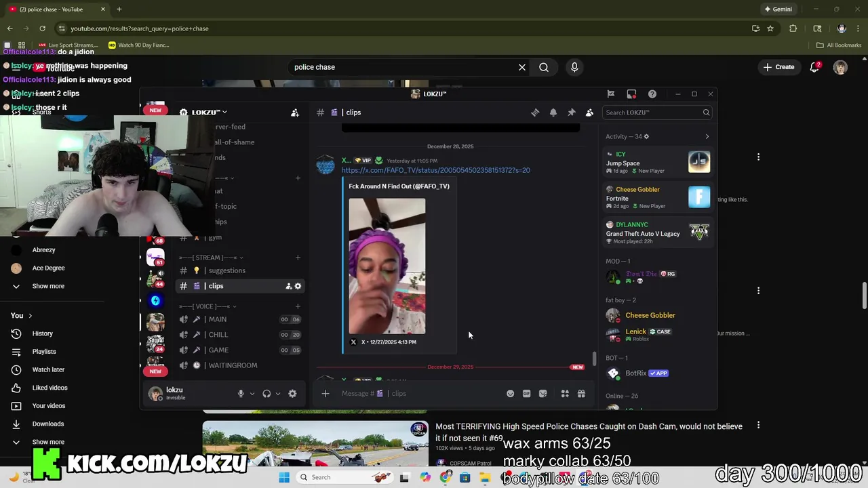The width and height of the screenshot is (868, 488).
Task: Open Discord User Settings gear
Action: click(292, 394)
